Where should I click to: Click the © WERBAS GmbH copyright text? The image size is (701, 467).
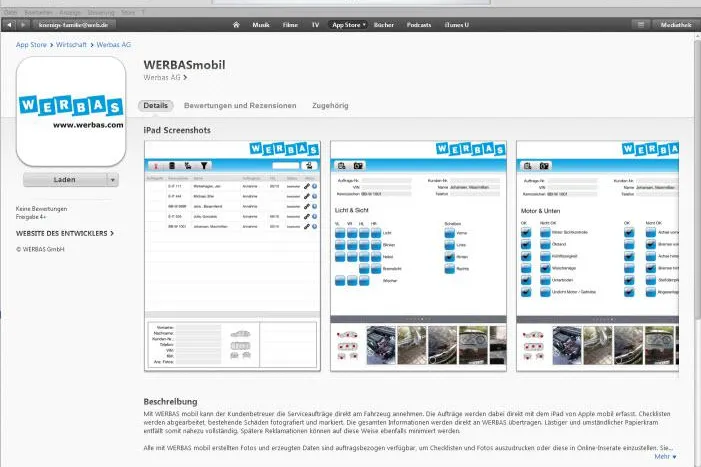pos(40,249)
